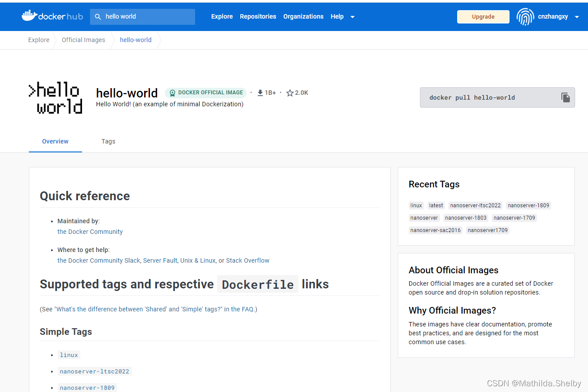Open the Docker Community link
Viewport: 588px width, 392px height.
click(x=90, y=232)
